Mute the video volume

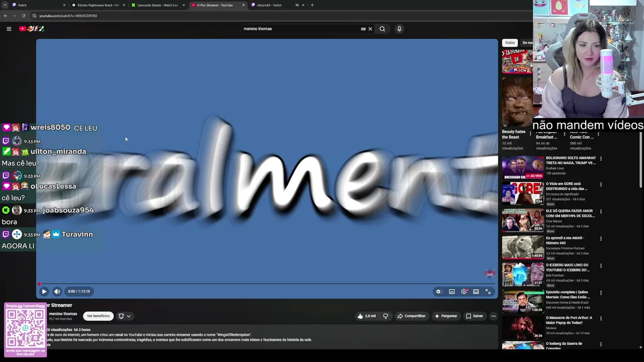(57, 291)
